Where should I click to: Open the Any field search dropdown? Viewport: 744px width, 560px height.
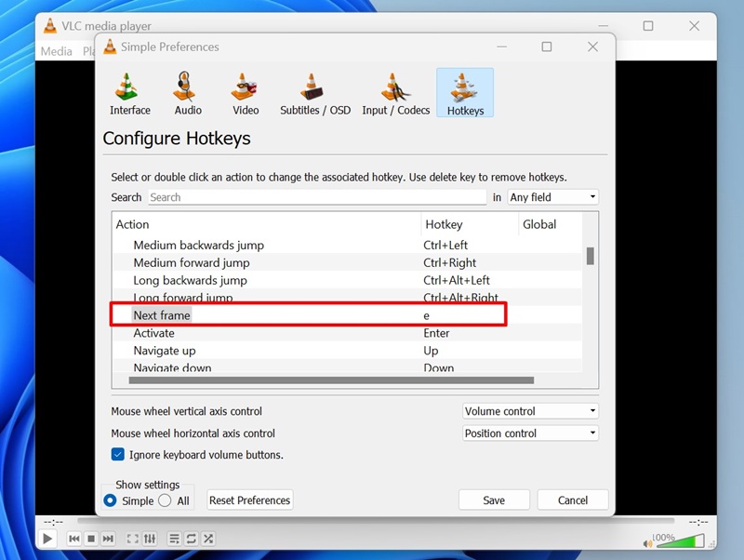click(x=552, y=197)
